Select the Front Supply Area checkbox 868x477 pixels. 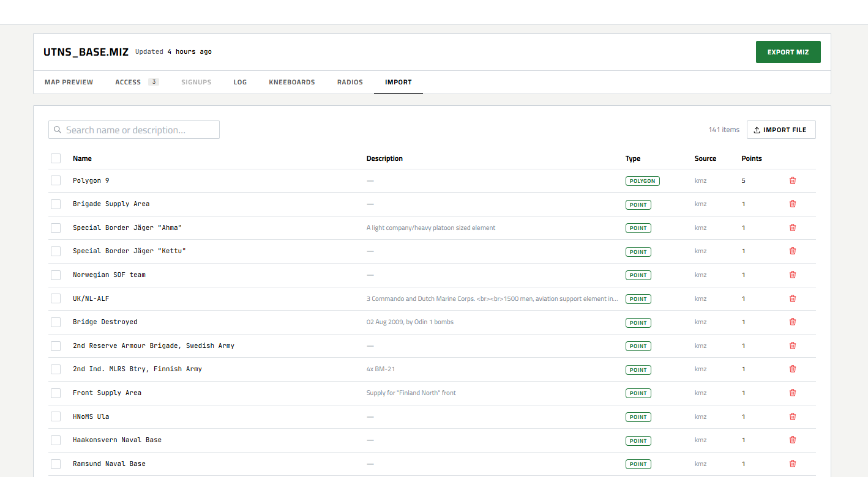56,393
